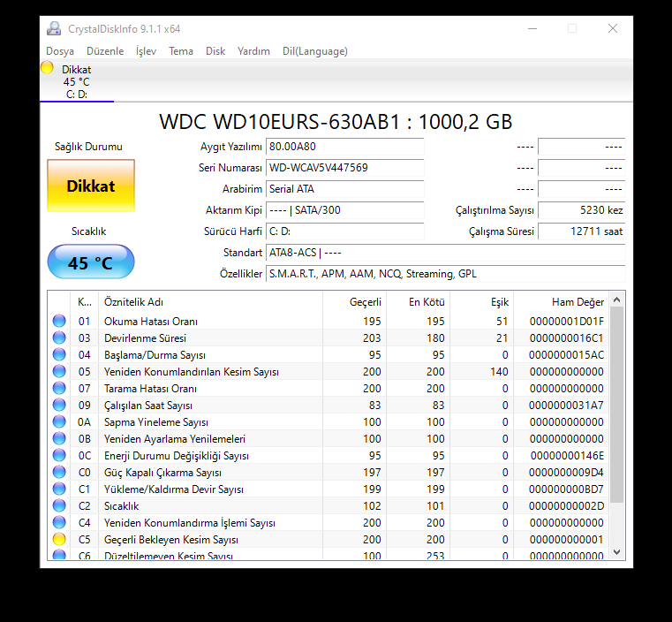Click the disk title WDC WD10EURS-630AB1
The image size is (672, 622).
pyautogui.click(x=336, y=122)
